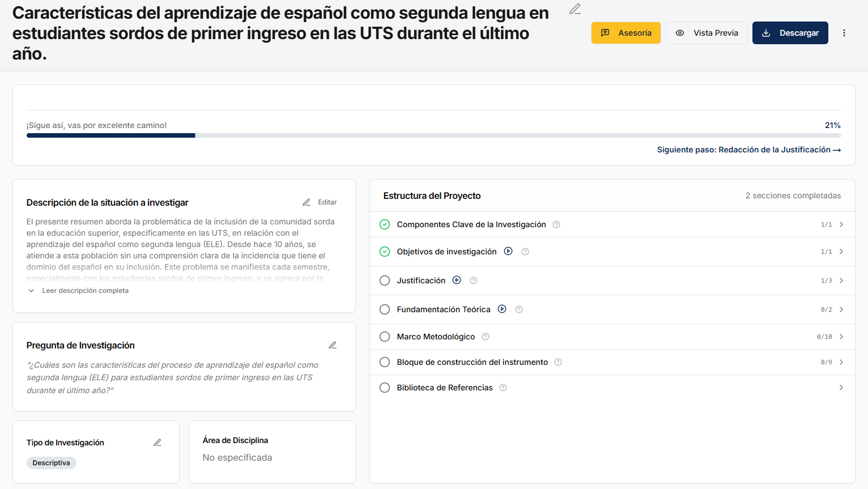This screenshot has height=489, width=868.
Task: Play the Justificación video icon
Action: [457, 280]
